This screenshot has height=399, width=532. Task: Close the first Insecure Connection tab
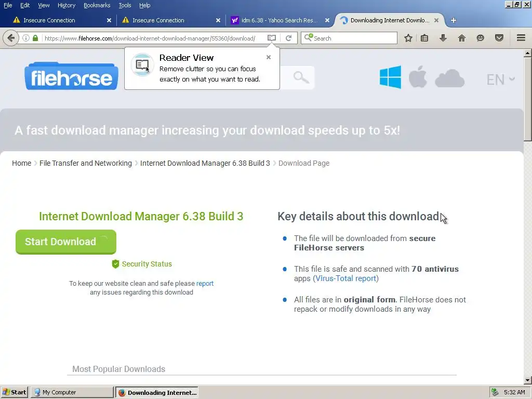(109, 20)
